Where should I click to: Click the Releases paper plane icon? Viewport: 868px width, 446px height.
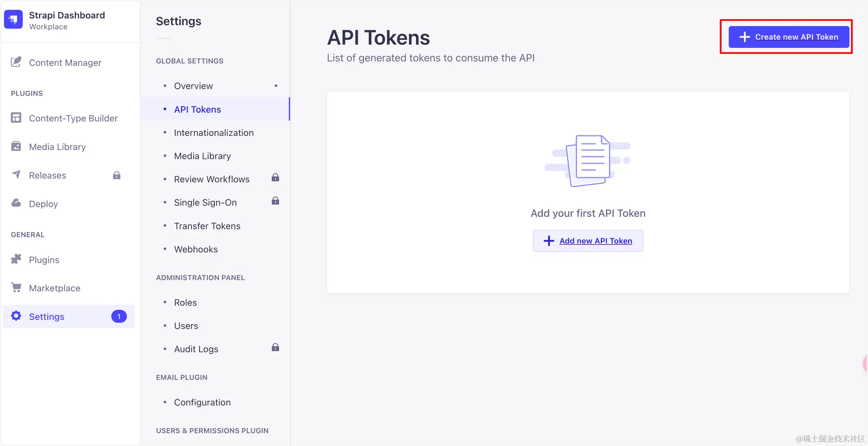pos(16,174)
